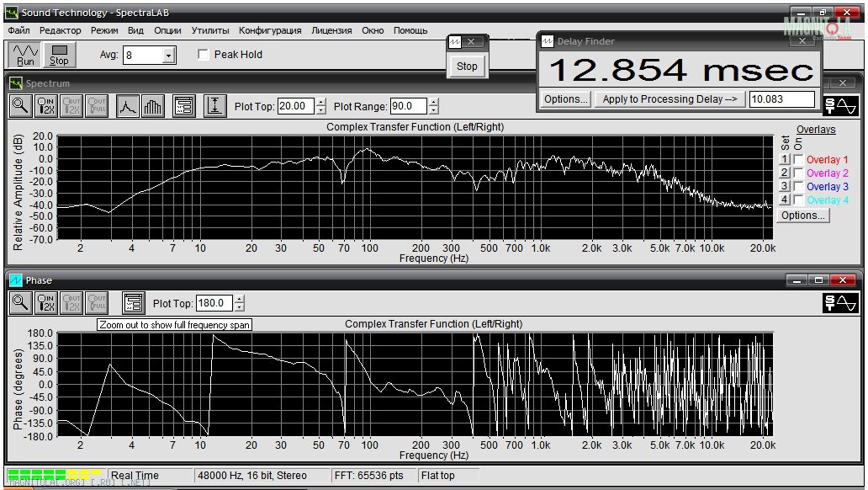
Task: Click Stop in the small floating window
Action: [467, 66]
